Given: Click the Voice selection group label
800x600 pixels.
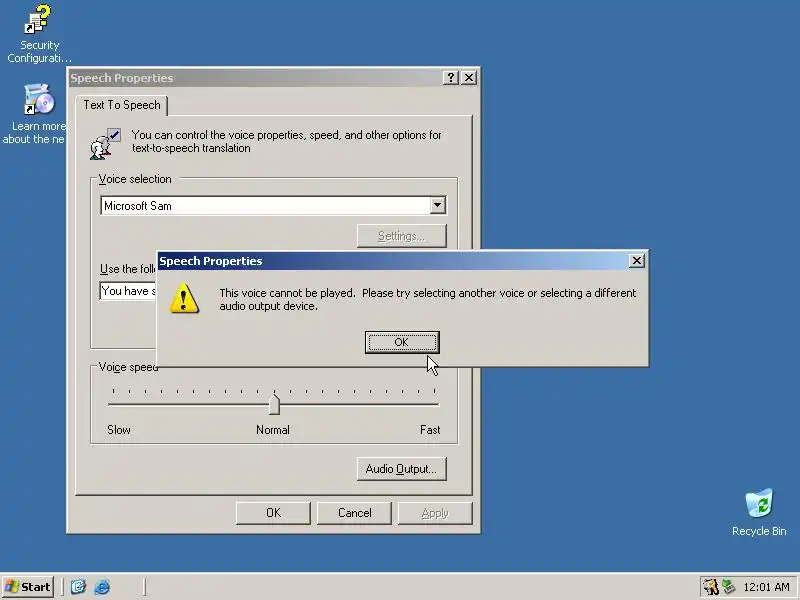Looking at the screenshot, I should (135, 179).
